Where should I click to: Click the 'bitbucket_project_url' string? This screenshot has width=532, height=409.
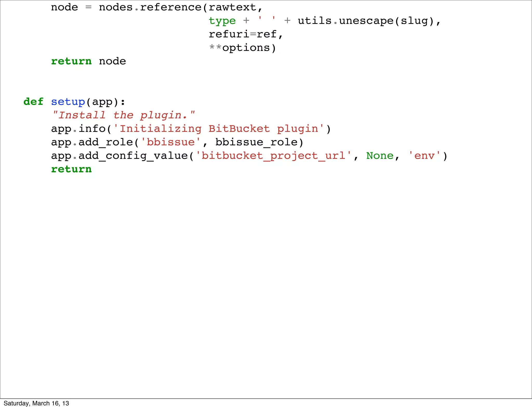coord(274,156)
